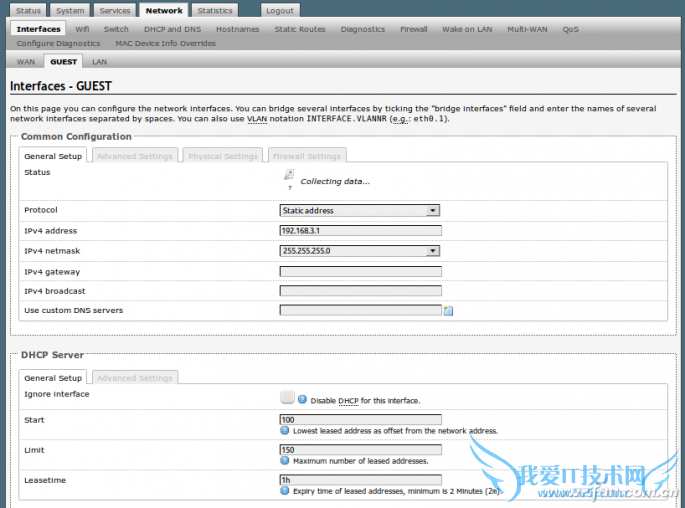Click help icon under Leasetime field
Screen dimensions: 685x508
pos(285,491)
